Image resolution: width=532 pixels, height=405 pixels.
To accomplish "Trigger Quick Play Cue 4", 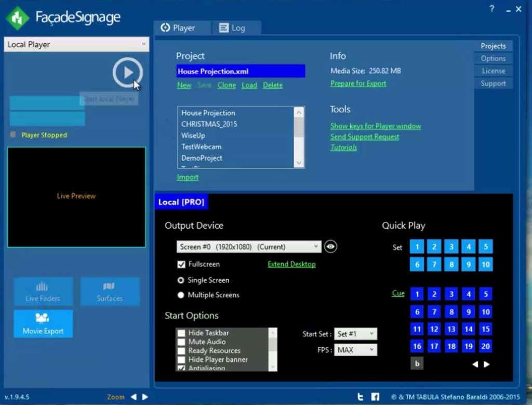I will [469, 294].
